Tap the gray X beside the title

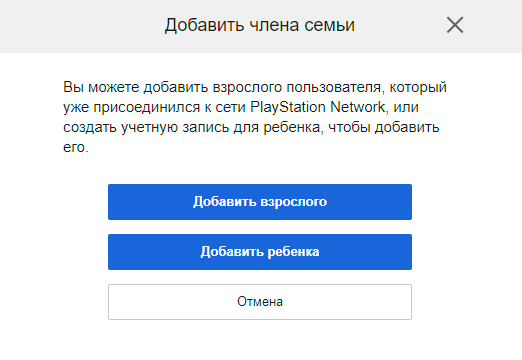pyautogui.click(x=455, y=25)
